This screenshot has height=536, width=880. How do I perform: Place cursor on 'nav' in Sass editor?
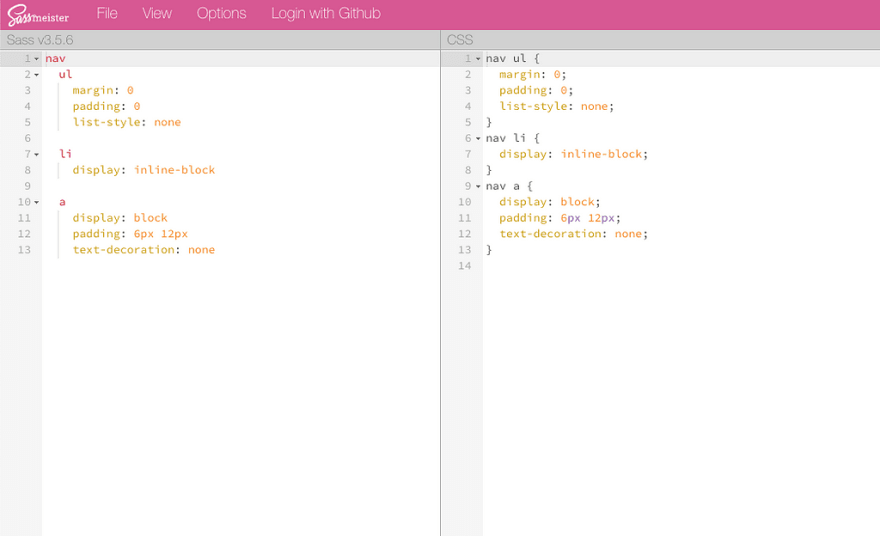tap(56, 58)
